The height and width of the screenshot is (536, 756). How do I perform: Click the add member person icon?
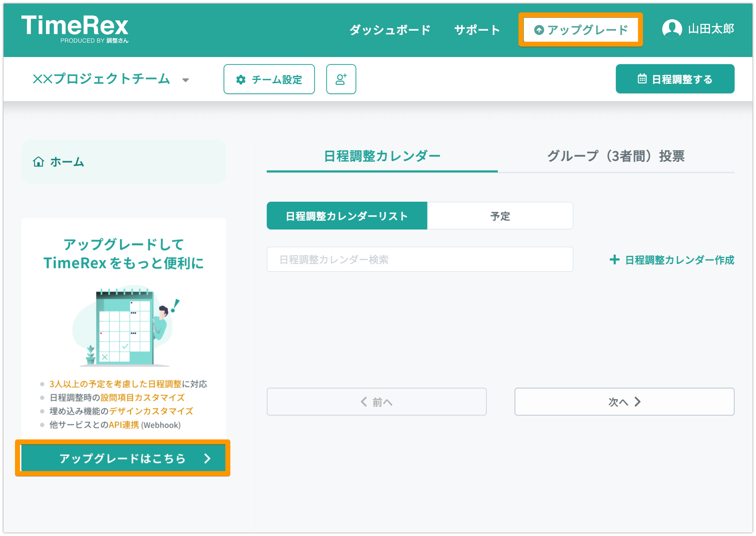point(341,79)
